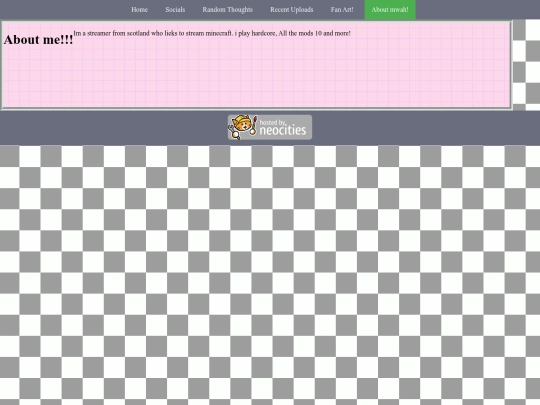Click the streamer from scotland description text
The height and width of the screenshot is (405, 540).
point(212,33)
